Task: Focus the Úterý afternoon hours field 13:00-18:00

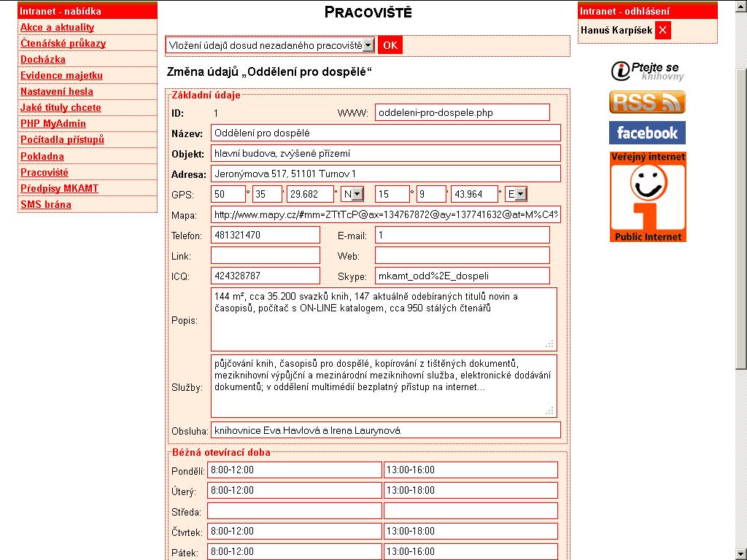Action: click(471, 491)
